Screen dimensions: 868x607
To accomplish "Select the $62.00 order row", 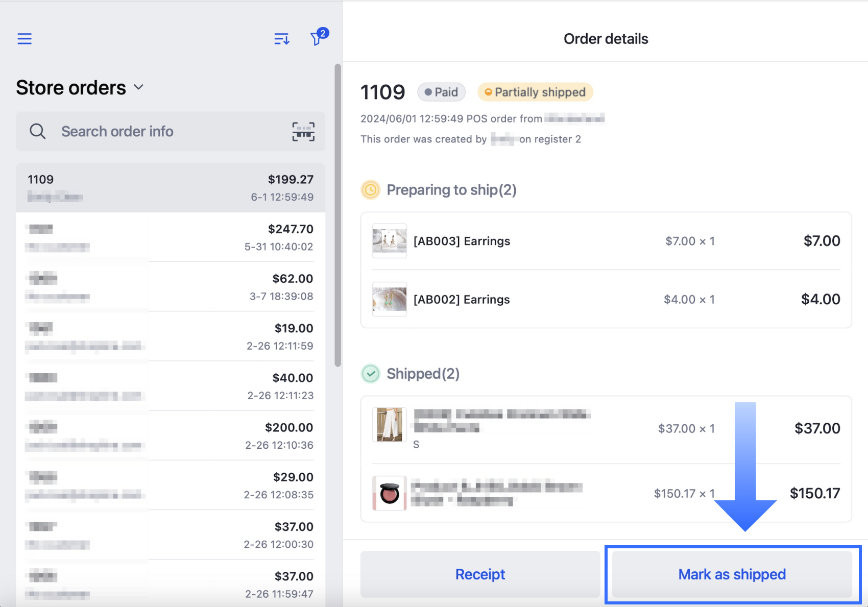I will 171,287.
